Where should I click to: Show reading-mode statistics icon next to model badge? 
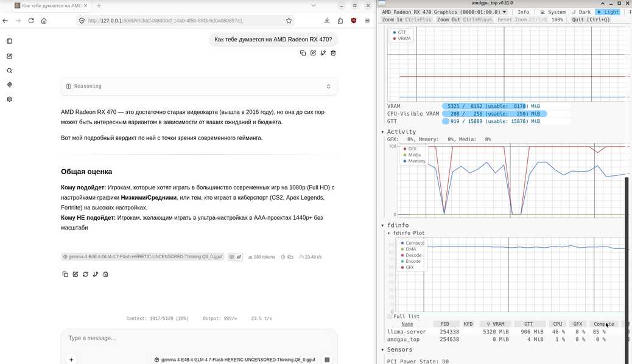pyautogui.click(x=232, y=257)
